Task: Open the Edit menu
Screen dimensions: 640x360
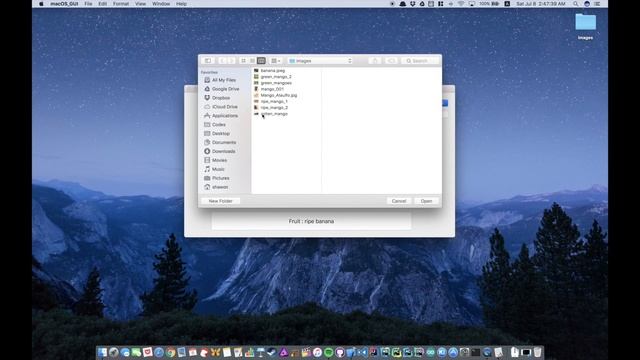Action: [102, 4]
